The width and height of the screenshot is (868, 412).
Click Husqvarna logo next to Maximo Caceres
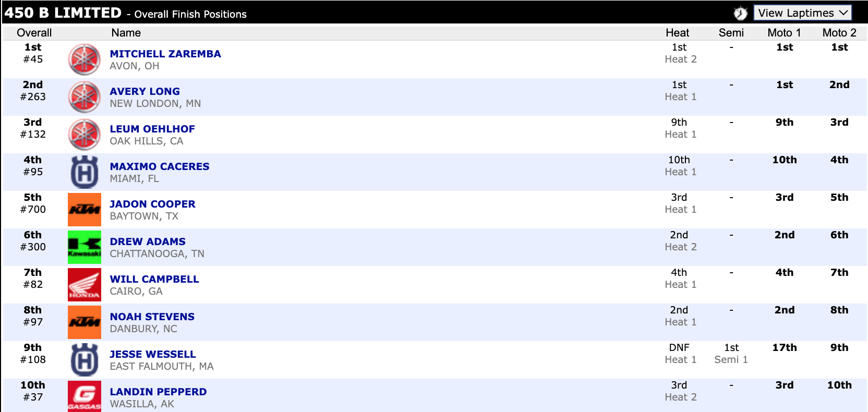pos(85,172)
